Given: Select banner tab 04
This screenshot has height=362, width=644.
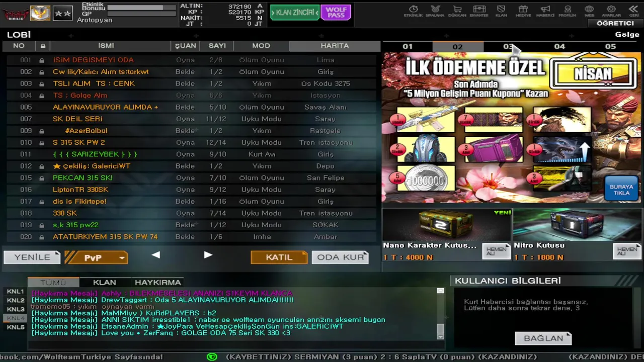Looking at the screenshot, I should [559, 46].
